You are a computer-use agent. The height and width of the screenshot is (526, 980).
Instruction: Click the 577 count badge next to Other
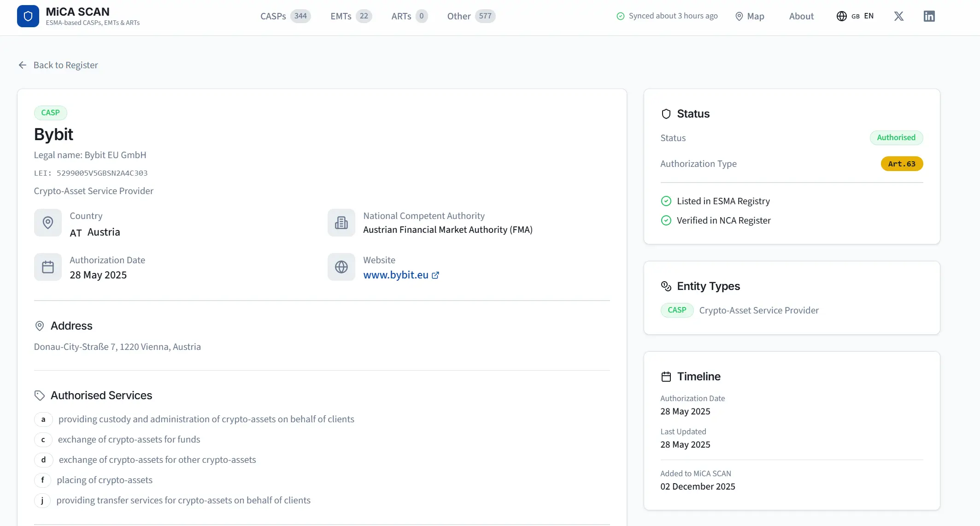click(x=485, y=16)
